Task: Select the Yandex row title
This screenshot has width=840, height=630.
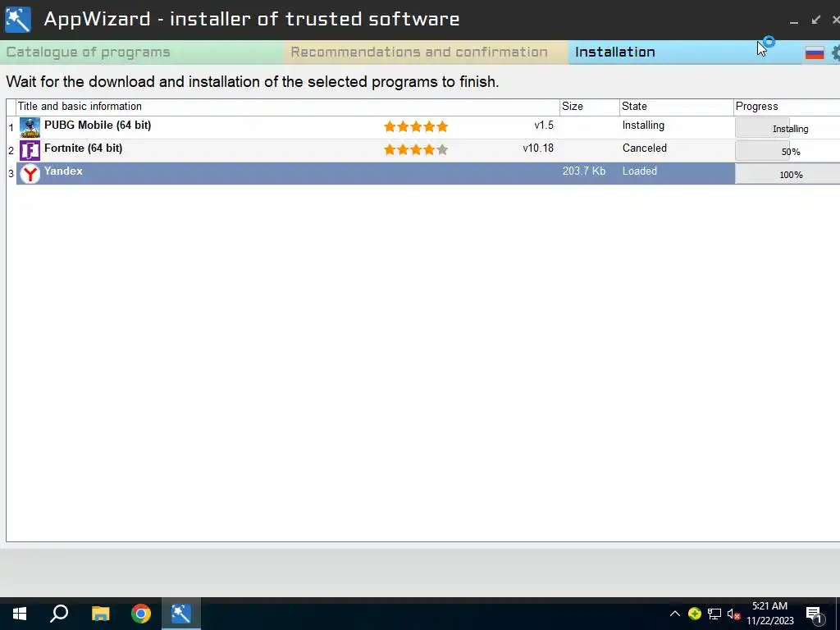Action: point(63,171)
